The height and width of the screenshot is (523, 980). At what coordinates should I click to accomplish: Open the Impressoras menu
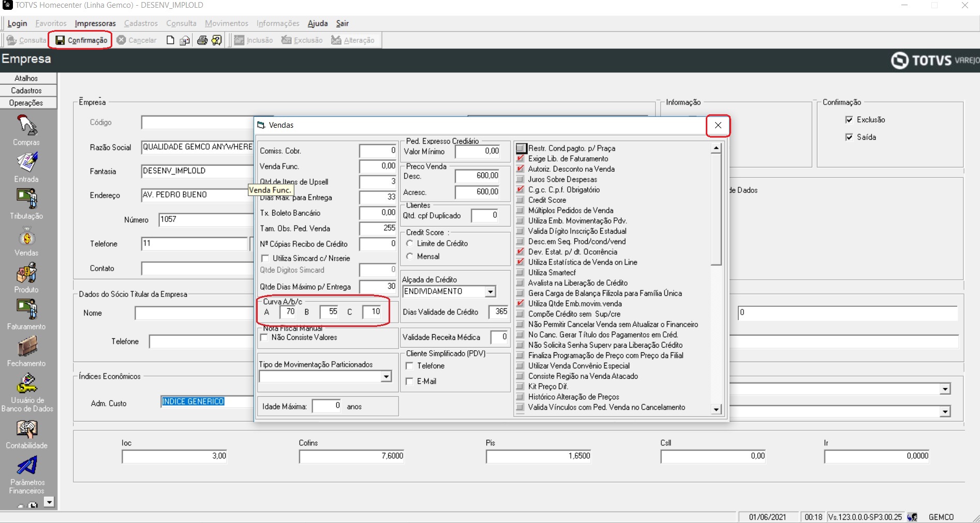pyautogui.click(x=95, y=23)
